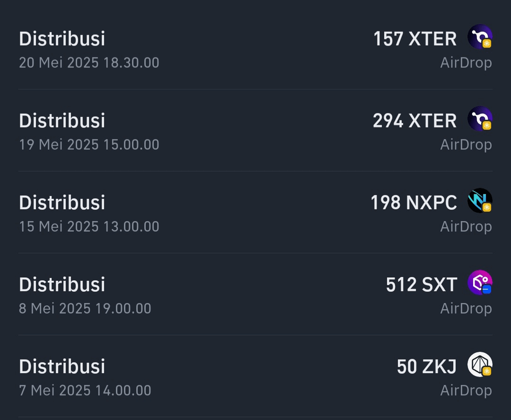Tap AirDrop label under 198 NXPC
Image resolution: width=511 pixels, height=420 pixels.
tap(466, 227)
